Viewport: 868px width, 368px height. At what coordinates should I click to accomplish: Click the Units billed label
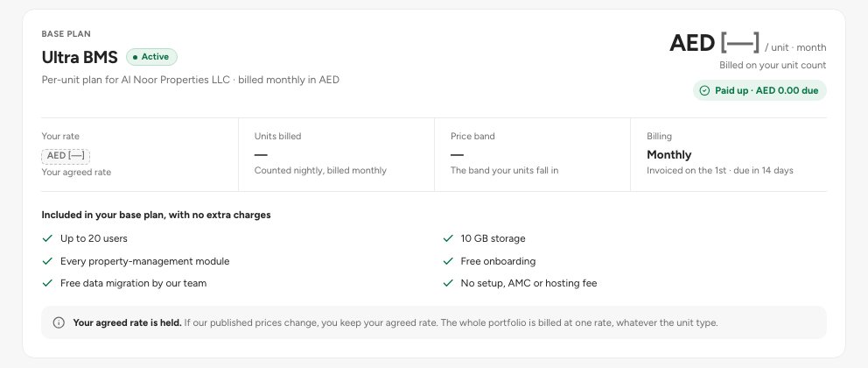[x=278, y=137]
